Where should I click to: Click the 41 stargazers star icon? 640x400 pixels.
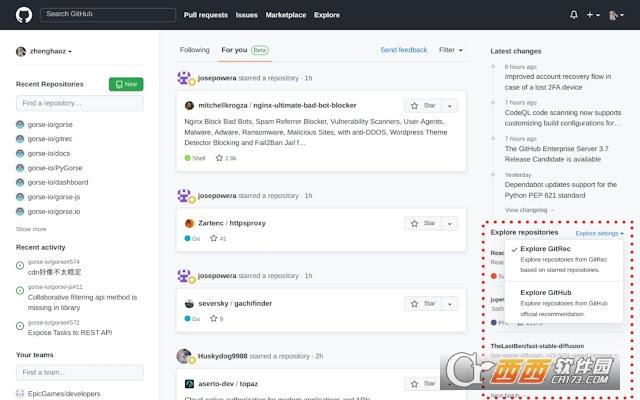[x=213, y=238]
